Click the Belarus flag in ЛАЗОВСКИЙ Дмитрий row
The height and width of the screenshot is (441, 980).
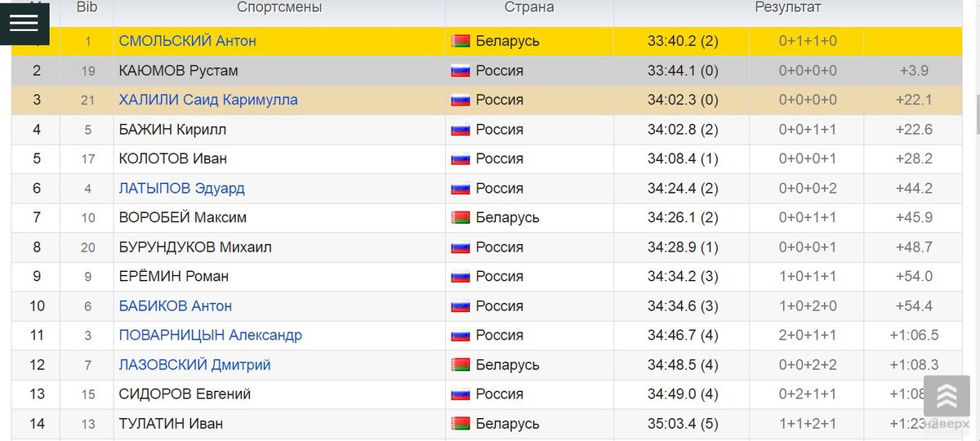[461, 364]
